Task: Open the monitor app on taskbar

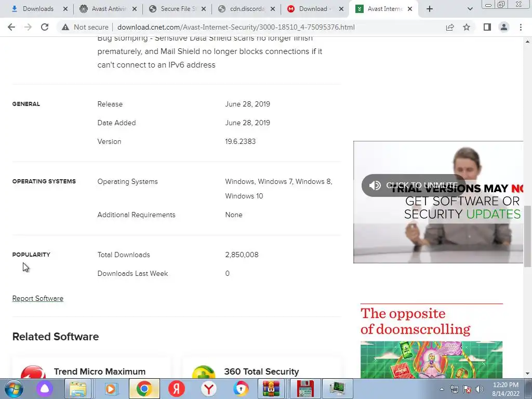Action: pyautogui.click(x=337, y=389)
